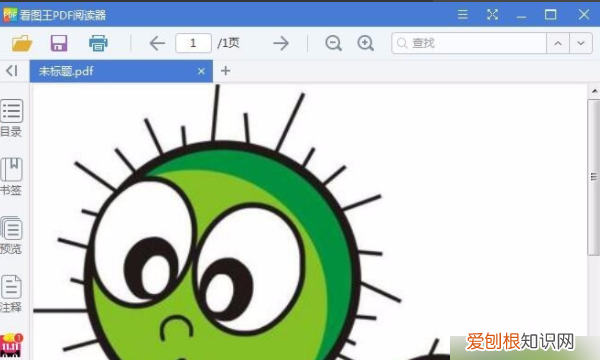Zoom in with the plus magnifier
The image size is (600, 360).
(365, 43)
